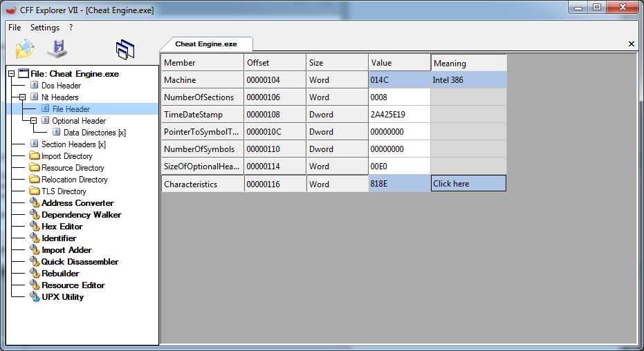The image size is (644, 351).
Task: Click the "Click here" Characteristics meaning cell
Action: 468,183
